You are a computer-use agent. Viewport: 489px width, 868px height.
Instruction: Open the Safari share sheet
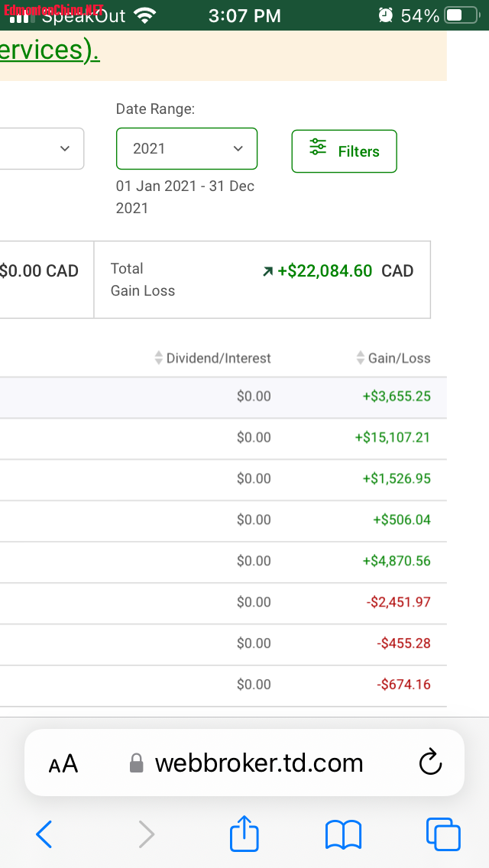point(244,833)
